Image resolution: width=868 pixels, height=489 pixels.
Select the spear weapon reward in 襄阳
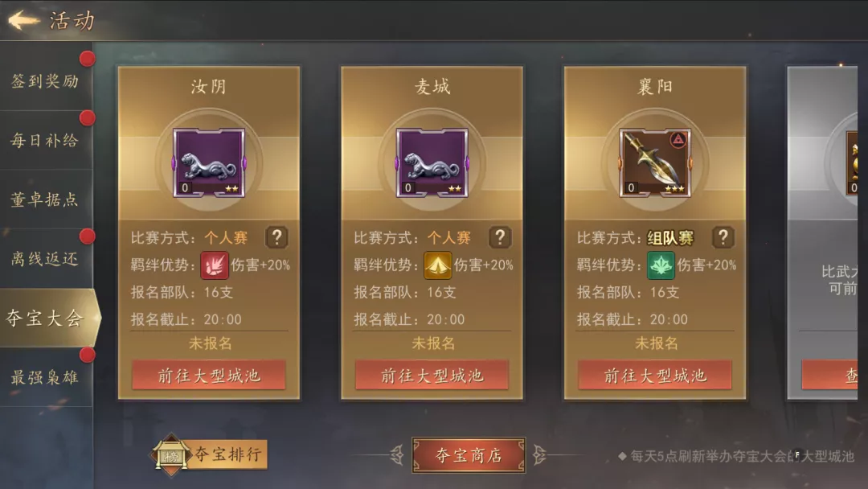tap(656, 162)
